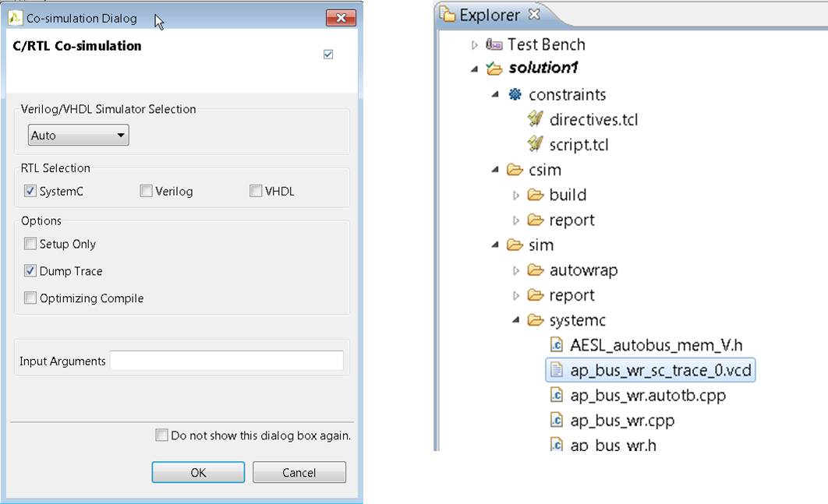Click the constraints gear icon
The image size is (828, 504).
514,94
